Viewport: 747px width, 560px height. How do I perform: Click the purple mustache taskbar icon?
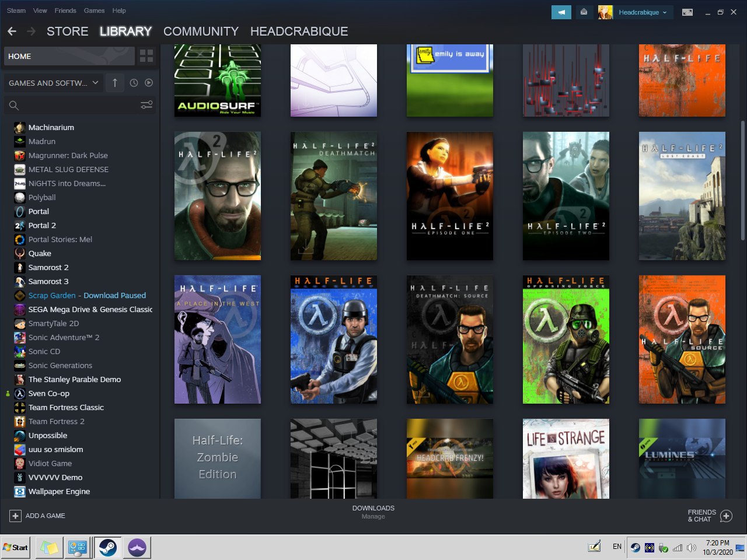click(137, 547)
